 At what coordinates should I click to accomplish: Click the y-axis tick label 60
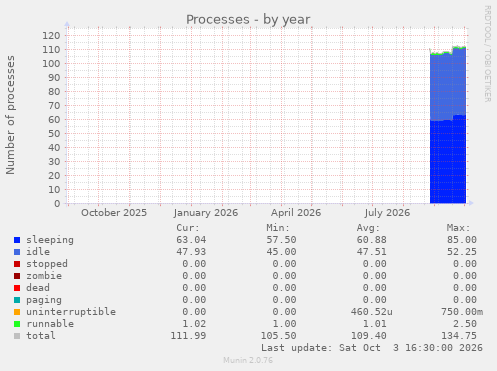point(54,120)
